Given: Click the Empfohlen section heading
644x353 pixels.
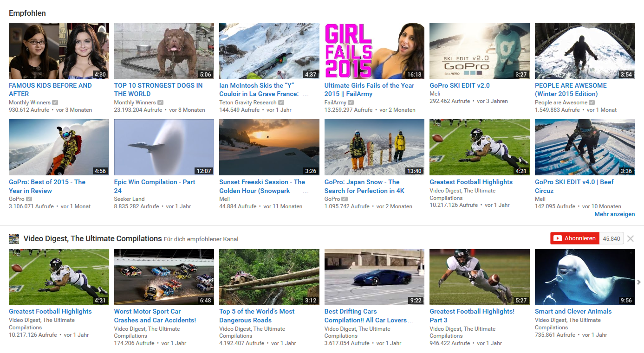Looking at the screenshot, I should [27, 13].
